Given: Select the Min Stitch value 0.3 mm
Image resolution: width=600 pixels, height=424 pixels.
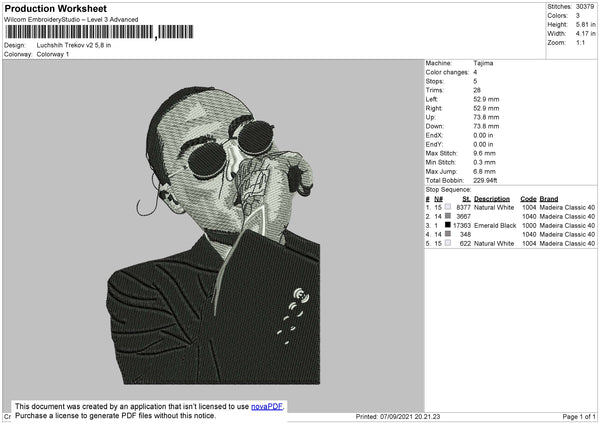Looking at the screenshot, I should 484,162.
